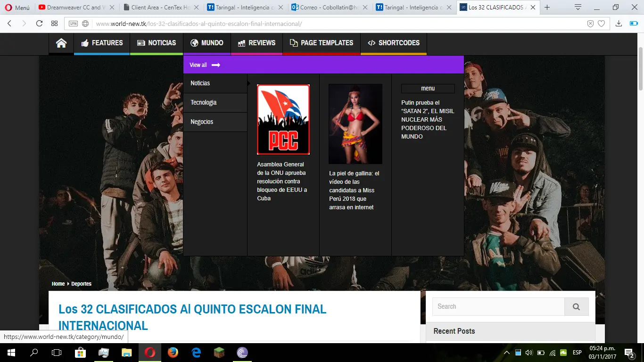
Task: Expand hidden icons in the system tray
Action: pyautogui.click(x=507, y=352)
